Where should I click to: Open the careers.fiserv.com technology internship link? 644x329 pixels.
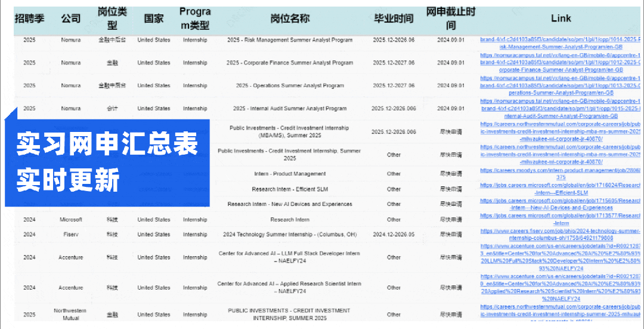pos(561,235)
